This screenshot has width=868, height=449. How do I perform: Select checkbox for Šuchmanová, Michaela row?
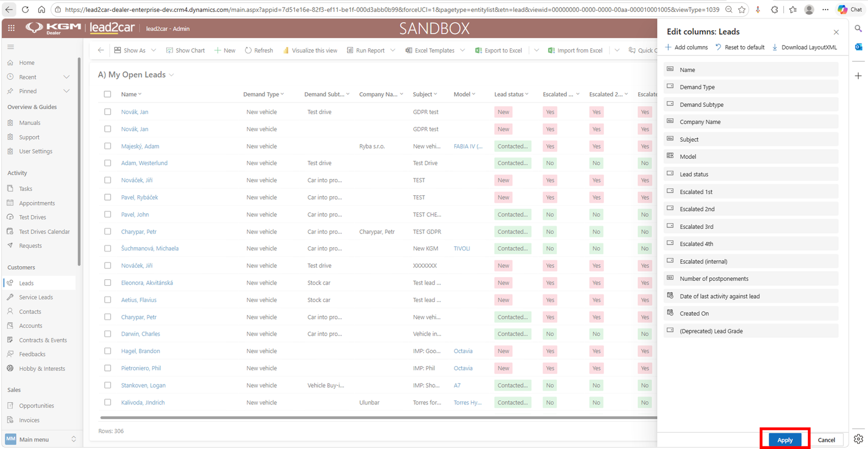pos(107,248)
